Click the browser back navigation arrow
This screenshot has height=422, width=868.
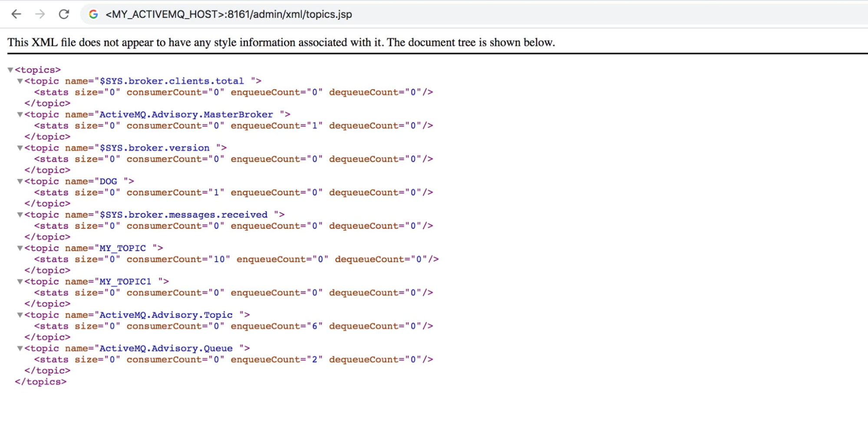click(x=16, y=14)
